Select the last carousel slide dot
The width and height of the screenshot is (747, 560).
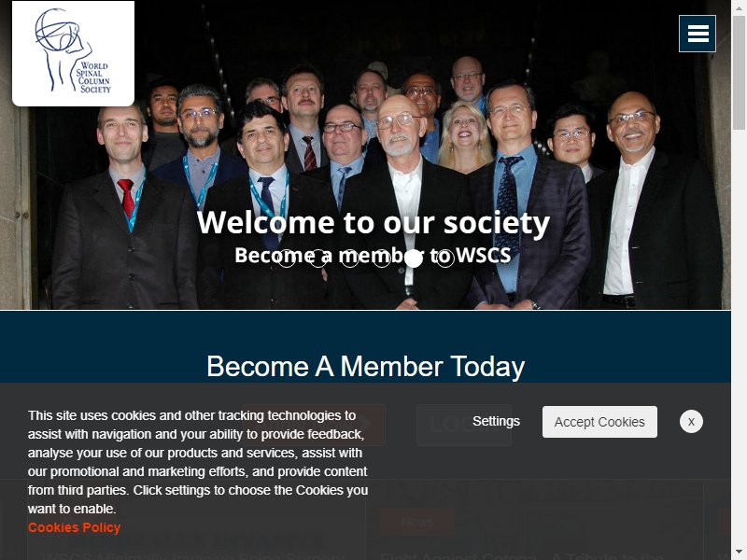[445, 259]
